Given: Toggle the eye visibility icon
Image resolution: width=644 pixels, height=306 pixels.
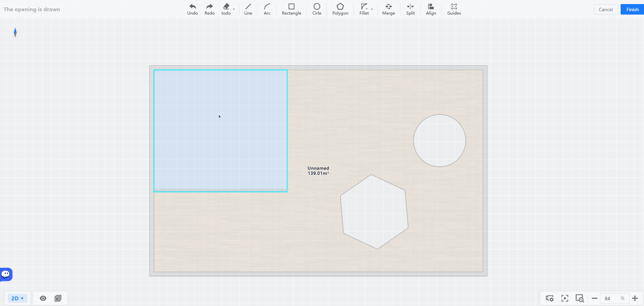Looking at the screenshot, I should pos(43,298).
